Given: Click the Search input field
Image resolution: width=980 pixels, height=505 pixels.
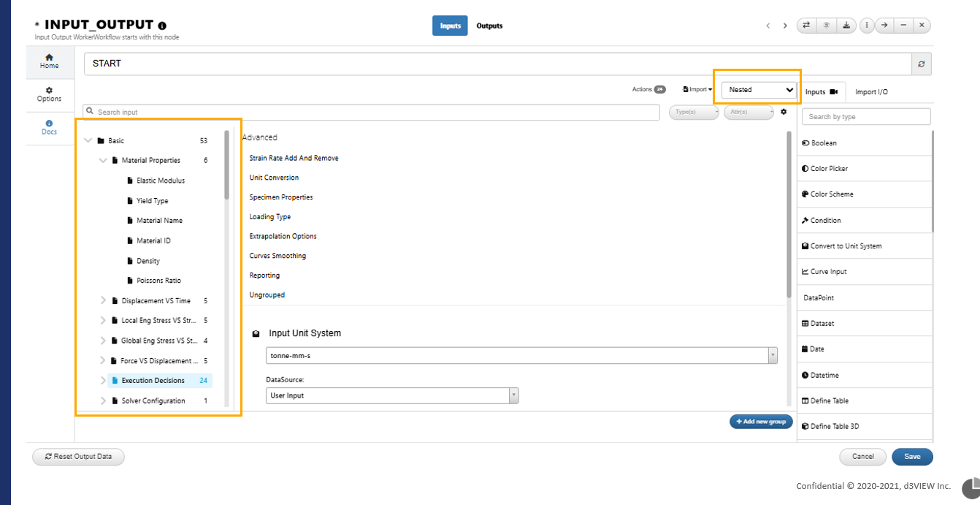Looking at the screenshot, I should click(371, 112).
